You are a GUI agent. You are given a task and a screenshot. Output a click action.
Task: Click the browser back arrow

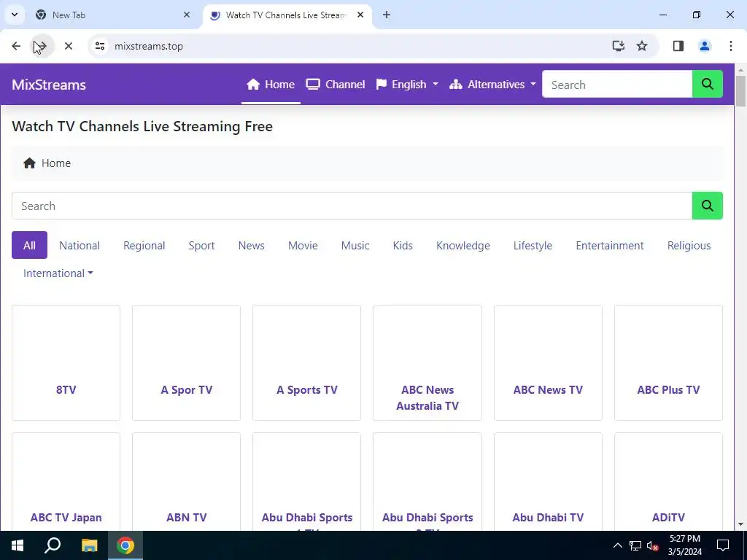pos(16,46)
